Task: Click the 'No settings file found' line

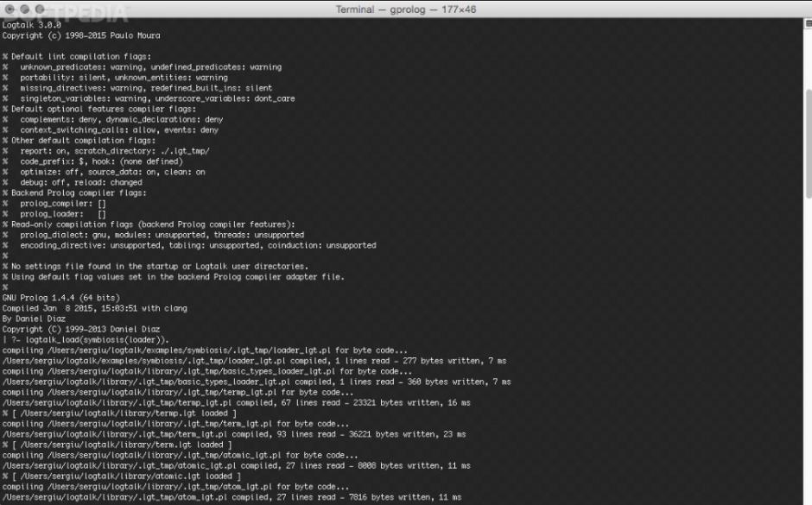Action: tap(155, 267)
